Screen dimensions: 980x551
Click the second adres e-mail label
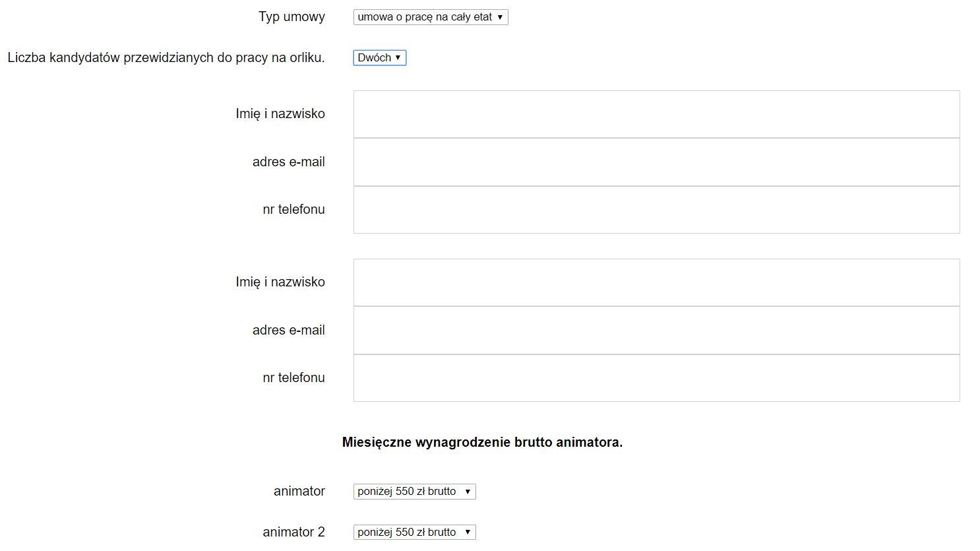click(289, 331)
